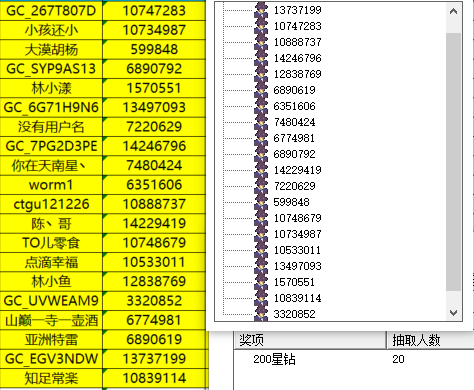
Task: Click the user icon beside 599848 in list
Action: click(261, 202)
